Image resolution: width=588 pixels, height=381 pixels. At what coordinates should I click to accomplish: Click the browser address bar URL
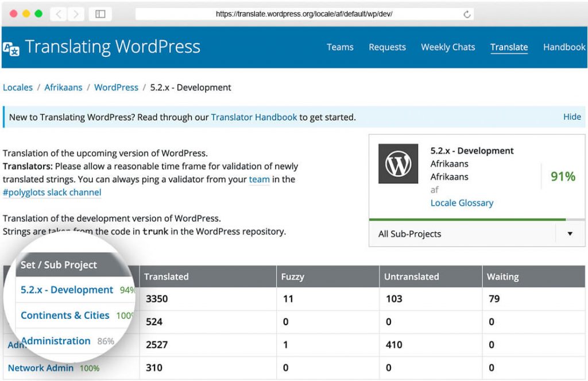(x=304, y=14)
